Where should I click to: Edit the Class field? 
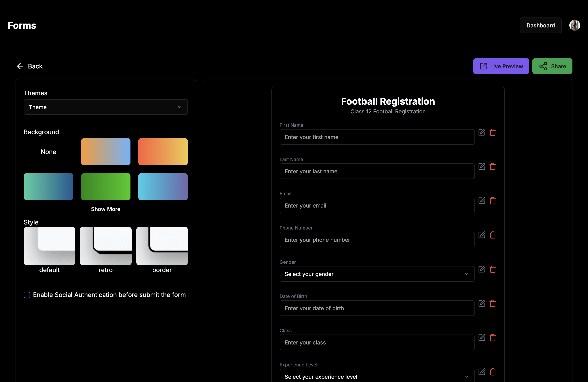[x=482, y=337]
